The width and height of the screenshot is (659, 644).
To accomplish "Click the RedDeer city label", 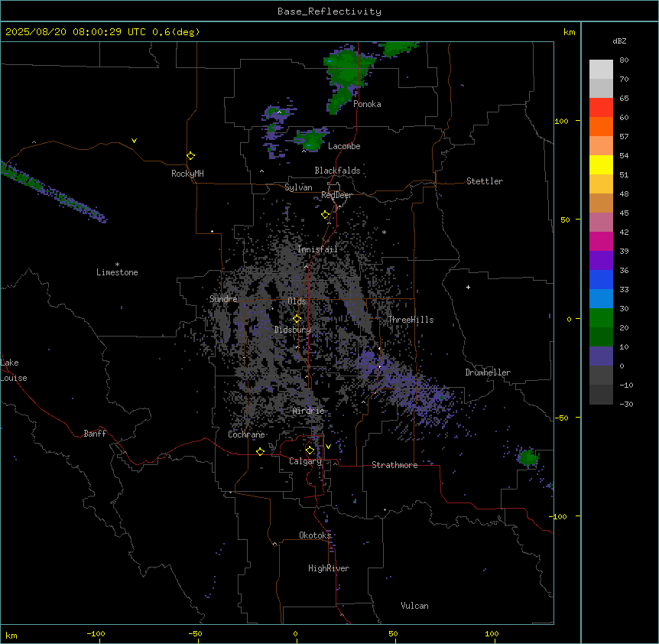I will coord(336,195).
